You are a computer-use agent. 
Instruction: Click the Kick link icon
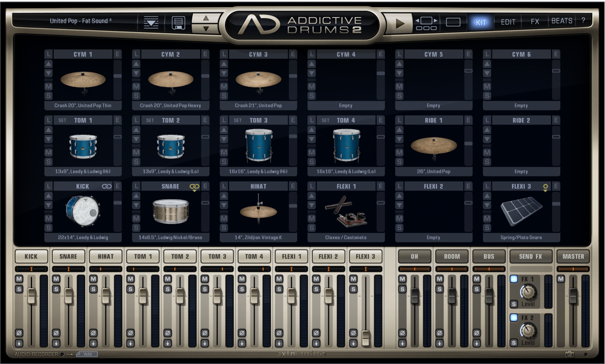coord(106,186)
